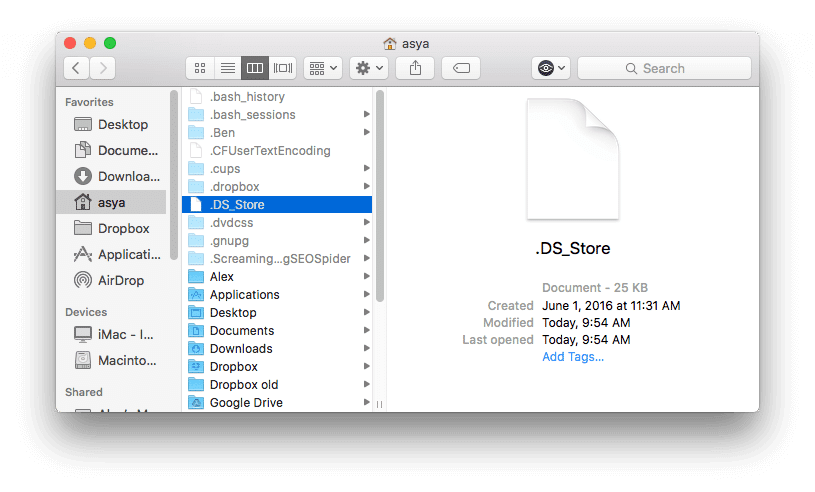Open the eye icon dropdown

[x=551, y=68]
